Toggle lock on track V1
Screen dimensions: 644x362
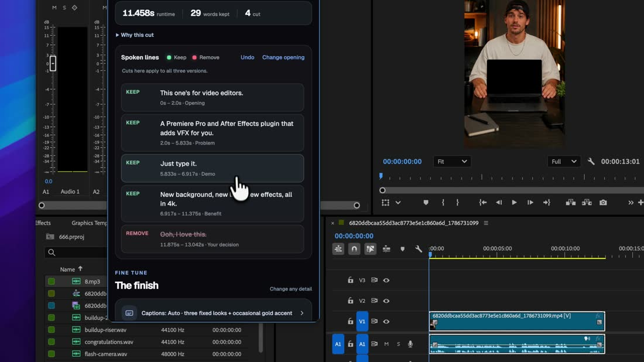(x=350, y=322)
